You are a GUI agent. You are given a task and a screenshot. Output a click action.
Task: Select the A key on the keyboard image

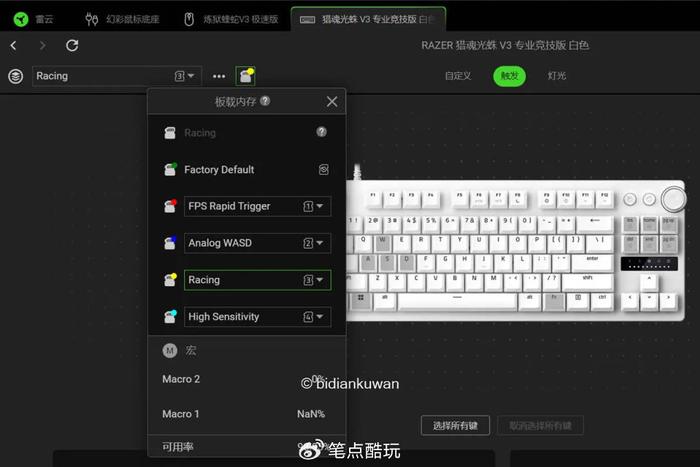(x=368, y=262)
